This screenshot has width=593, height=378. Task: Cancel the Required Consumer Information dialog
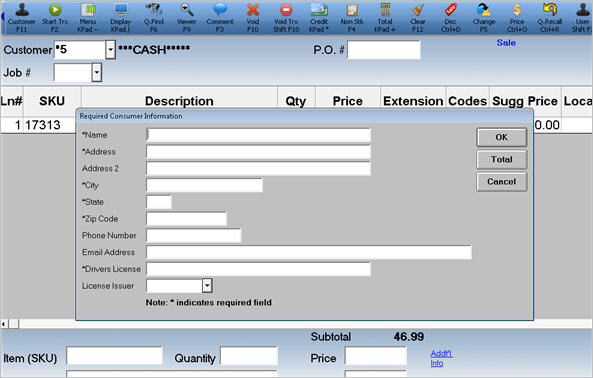(x=501, y=182)
